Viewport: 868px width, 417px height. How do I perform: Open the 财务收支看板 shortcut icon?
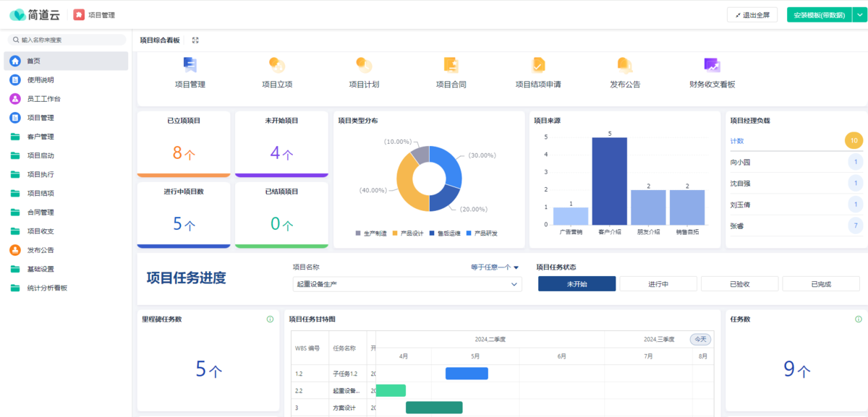pos(712,66)
